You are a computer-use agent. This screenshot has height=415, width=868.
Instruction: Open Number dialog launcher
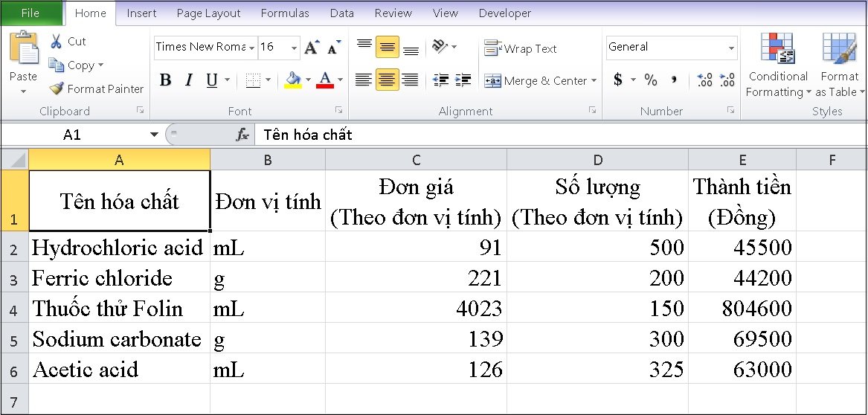click(x=730, y=111)
